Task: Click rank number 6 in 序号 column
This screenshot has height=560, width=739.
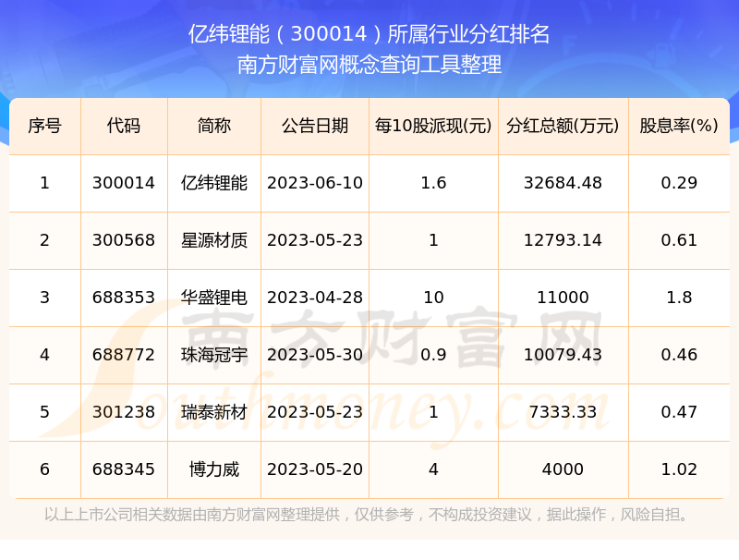Action: (x=44, y=469)
